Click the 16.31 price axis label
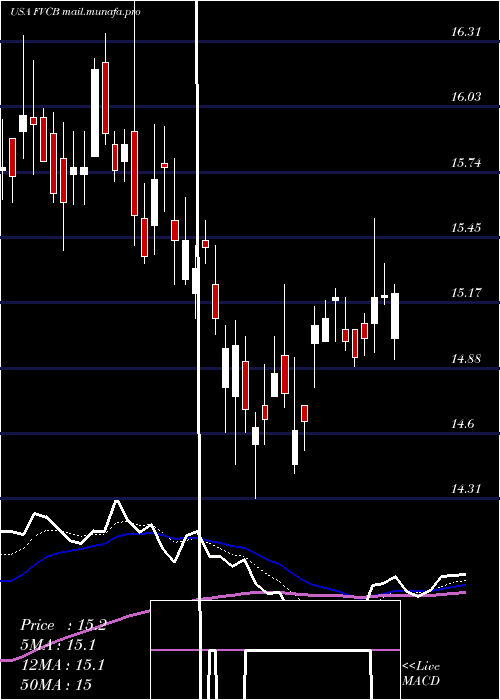This screenshot has height=700, width=500. [466, 32]
